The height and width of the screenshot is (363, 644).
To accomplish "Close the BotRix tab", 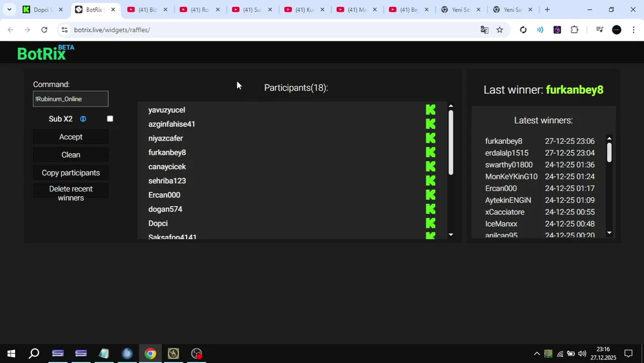I will click(113, 10).
